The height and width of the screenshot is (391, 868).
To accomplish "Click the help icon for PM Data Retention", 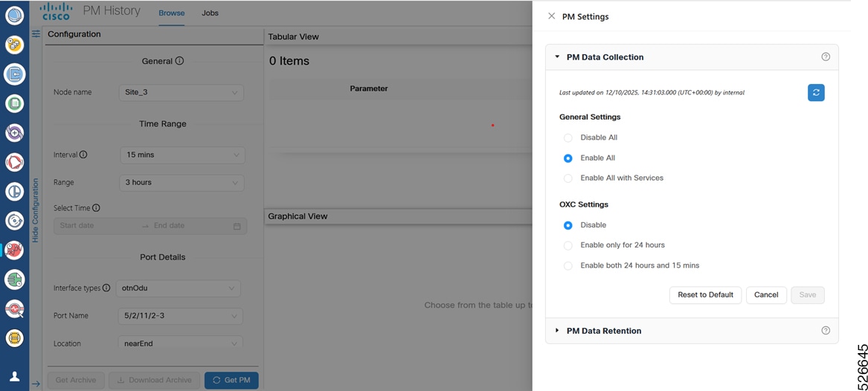I will [x=826, y=331].
